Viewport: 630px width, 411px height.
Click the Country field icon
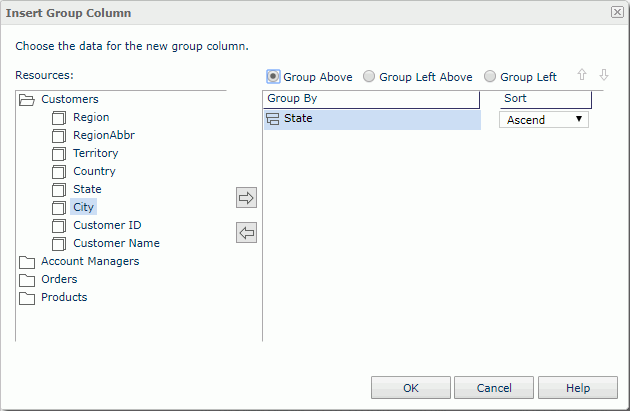(59, 172)
